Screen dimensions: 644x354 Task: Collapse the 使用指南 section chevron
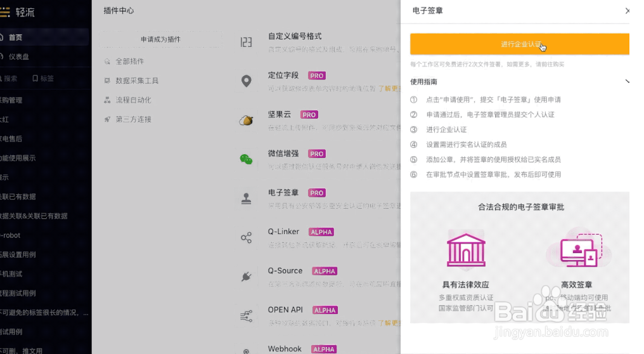[627, 81]
